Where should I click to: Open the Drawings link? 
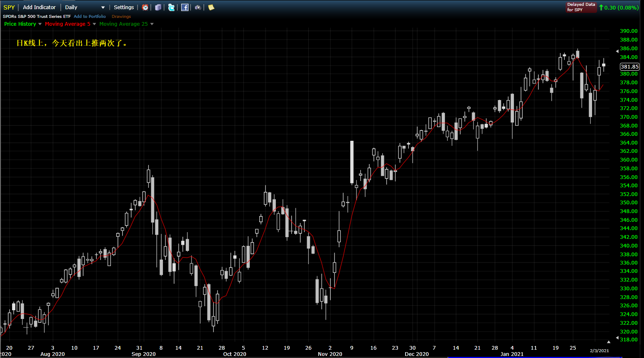coord(121,17)
